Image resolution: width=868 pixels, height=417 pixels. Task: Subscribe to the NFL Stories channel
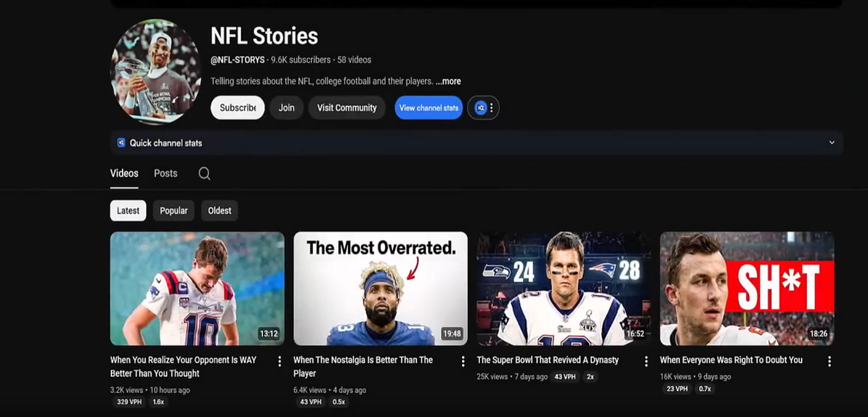click(x=237, y=108)
